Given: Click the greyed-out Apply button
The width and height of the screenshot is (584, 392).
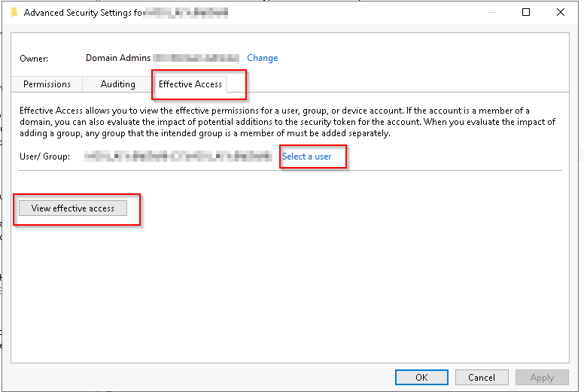Looking at the screenshot, I should click(542, 377).
